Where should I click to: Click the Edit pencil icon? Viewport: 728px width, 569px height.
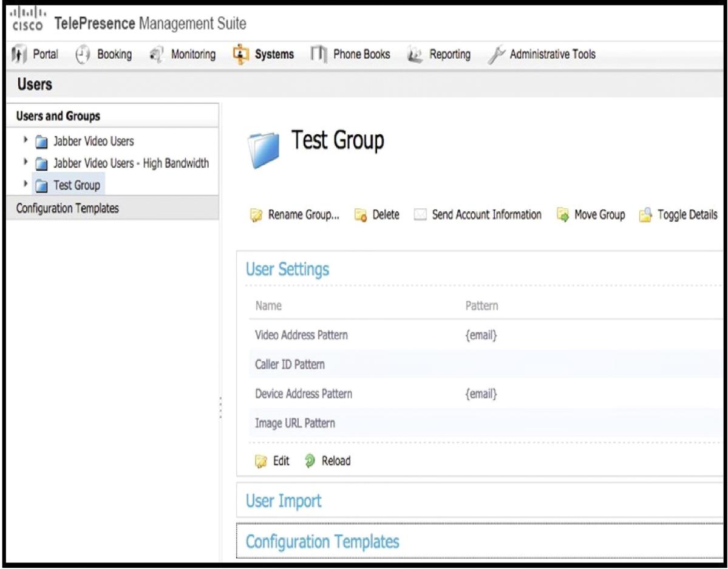[x=262, y=462]
